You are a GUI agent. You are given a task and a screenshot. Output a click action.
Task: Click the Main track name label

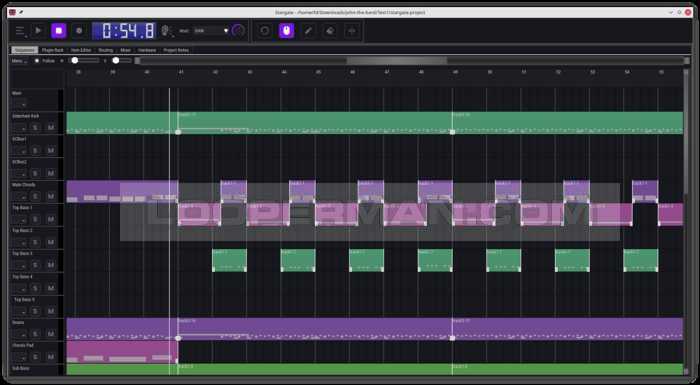click(17, 93)
